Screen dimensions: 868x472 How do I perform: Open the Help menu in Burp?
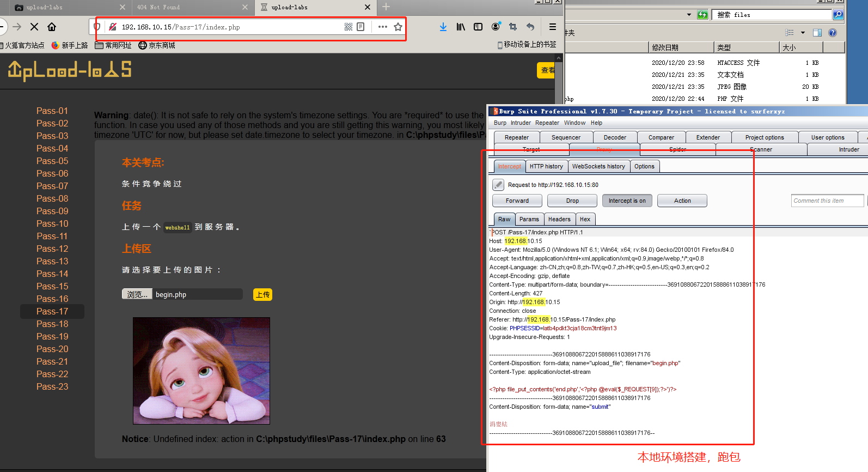pos(596,123)
